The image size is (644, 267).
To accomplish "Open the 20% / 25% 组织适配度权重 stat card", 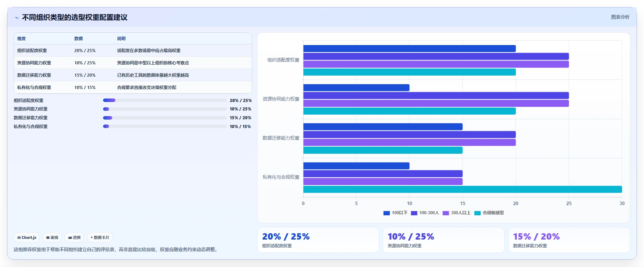I will (x=318, y=240).
